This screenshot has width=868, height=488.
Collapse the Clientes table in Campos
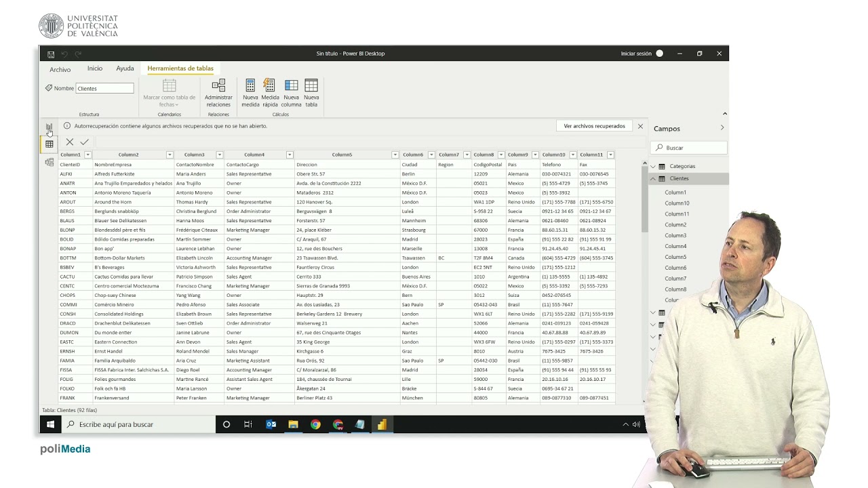tap(653, 178)
